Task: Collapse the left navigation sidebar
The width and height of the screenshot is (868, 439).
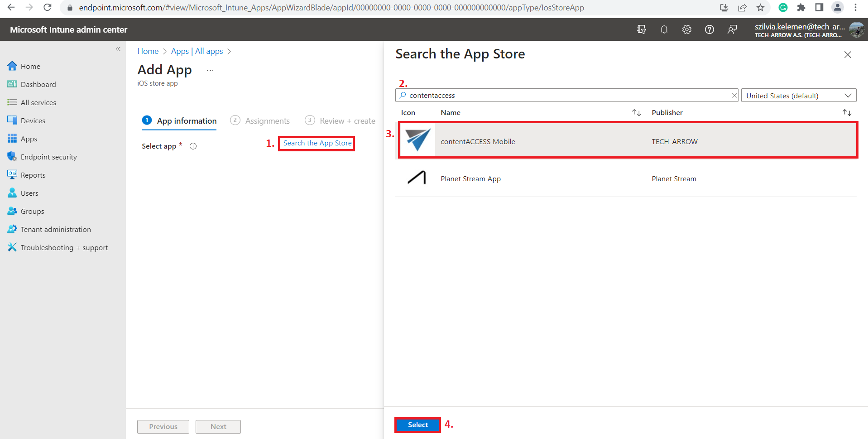Action: [x=118, y=49]
